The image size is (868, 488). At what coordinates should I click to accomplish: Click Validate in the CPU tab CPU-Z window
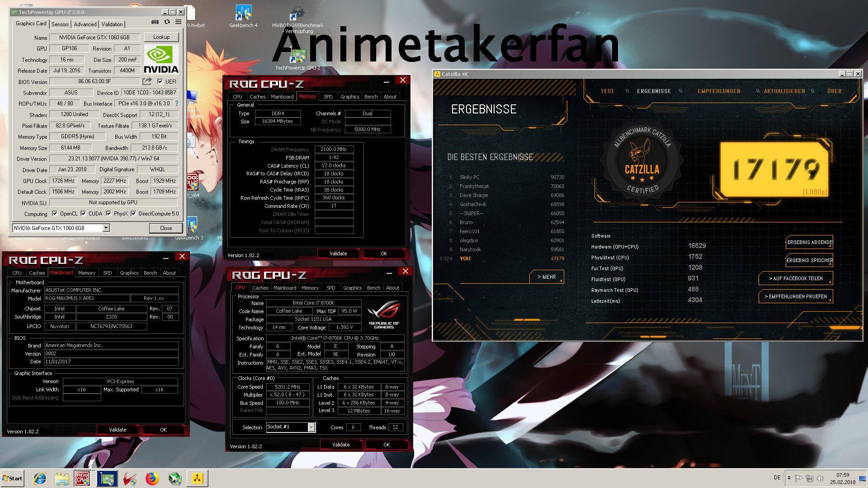pos(341,445)
